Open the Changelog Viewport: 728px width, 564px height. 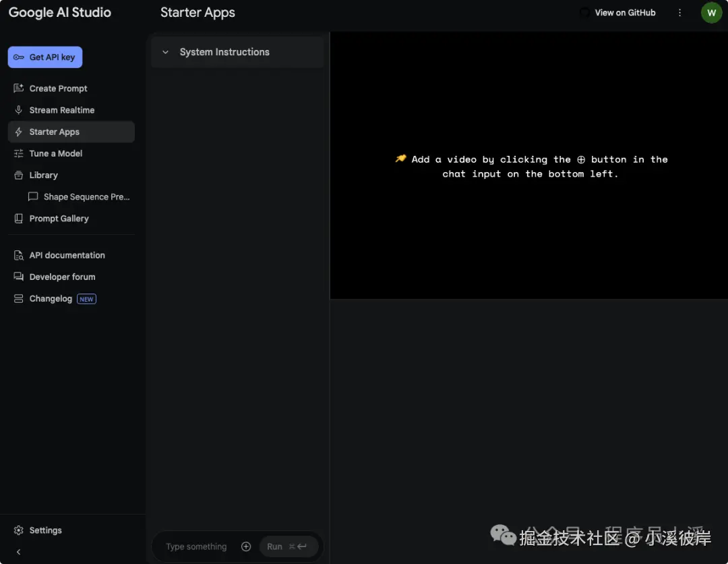tap(51, 299)
